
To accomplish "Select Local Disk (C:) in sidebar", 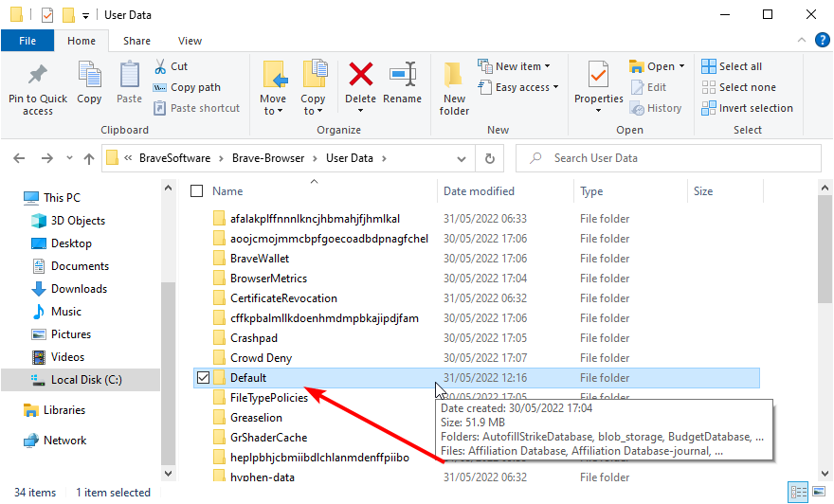I will [x=81, y=380].
